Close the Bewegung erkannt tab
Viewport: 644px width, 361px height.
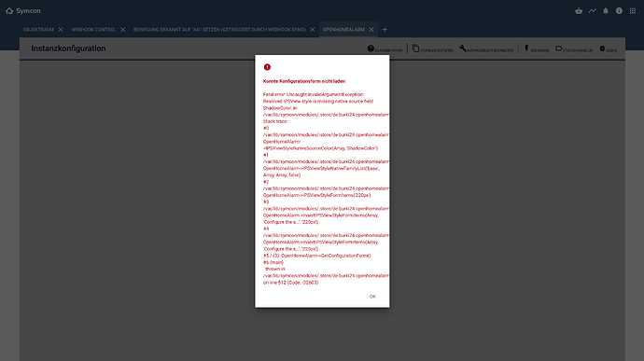point(313,30)
